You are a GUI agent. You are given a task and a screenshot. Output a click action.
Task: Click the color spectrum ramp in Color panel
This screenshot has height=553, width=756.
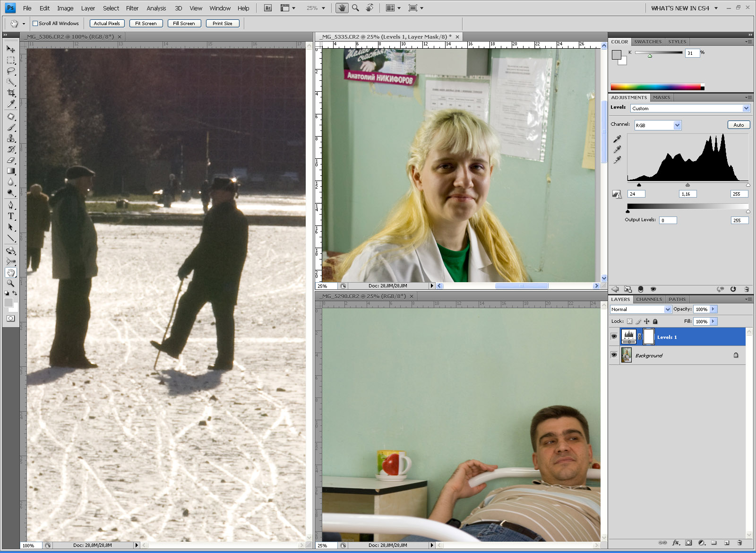657,87
